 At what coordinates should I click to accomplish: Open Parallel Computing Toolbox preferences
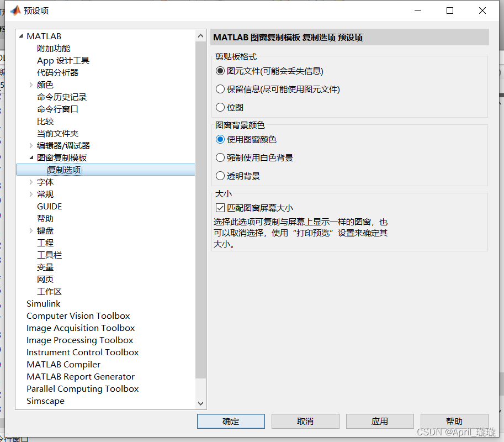point(82,388)
